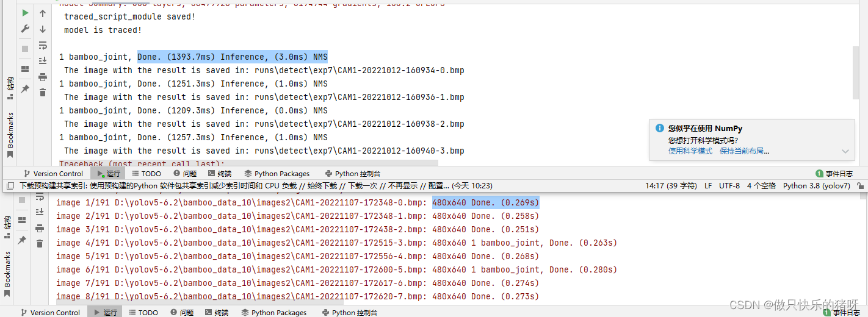Switch Python 3.8 (yolov7) interpreter
The height and width of the screenshot is (317, 868).
816,186
